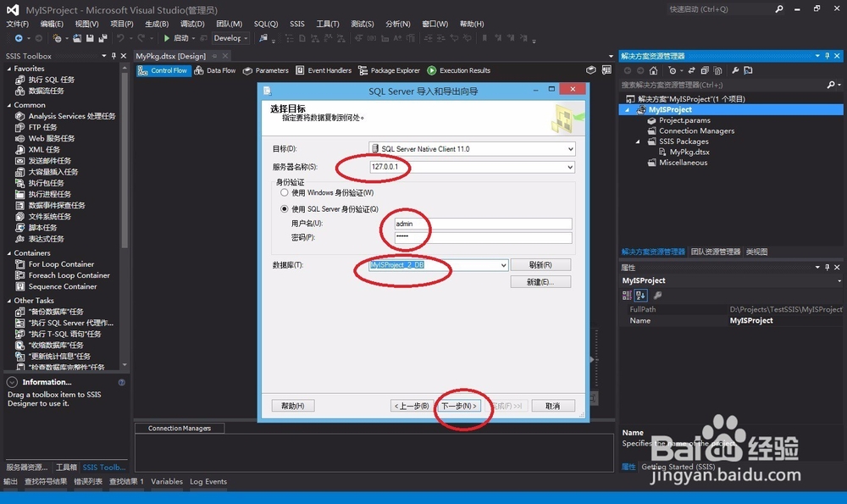Select Use Windows Authentication radio button
Screen dimensions: 847x504
[x=284, y=192]
